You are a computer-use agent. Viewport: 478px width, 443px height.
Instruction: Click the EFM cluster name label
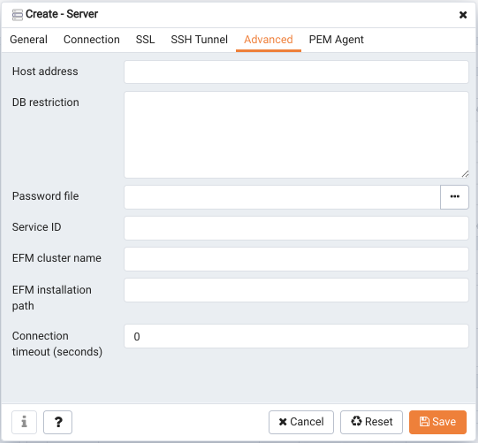[x=57, y=258]
